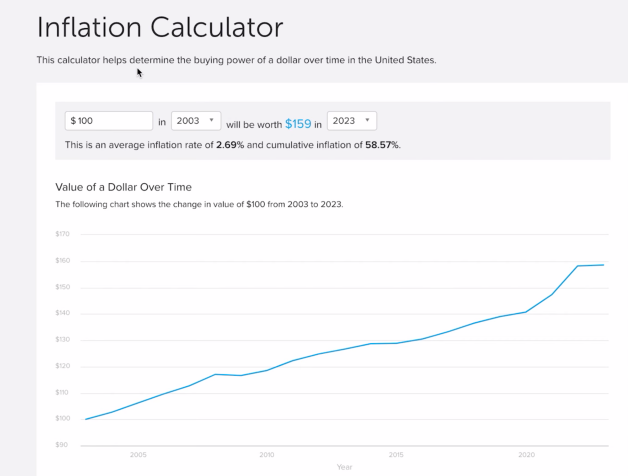Click the 2.69% average inflation rate
Screen dimensions: 628x476
pyautogui.click(x=230, y=145)
